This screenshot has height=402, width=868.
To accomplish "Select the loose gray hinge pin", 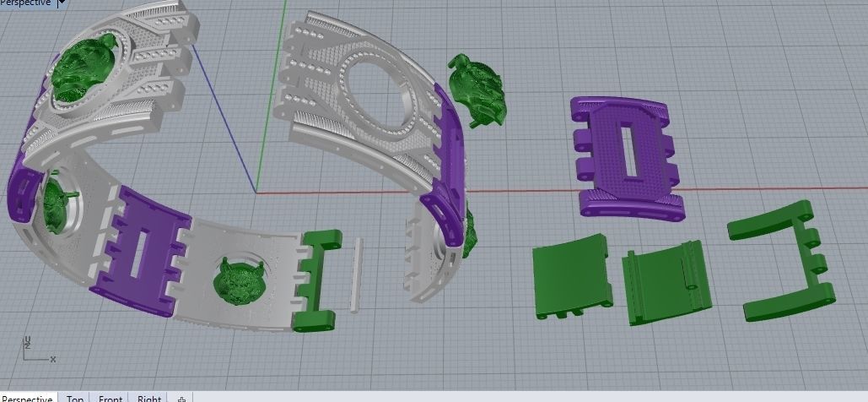I will [356, 275].
